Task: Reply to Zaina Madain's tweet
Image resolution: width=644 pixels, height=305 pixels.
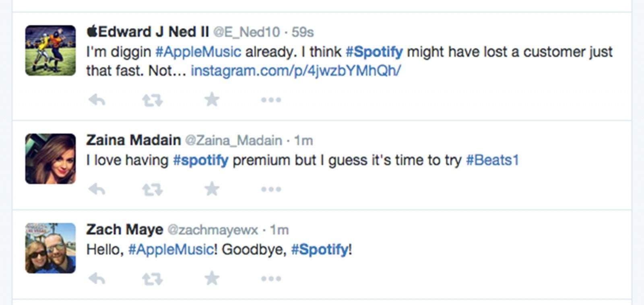Action: pyautogui.click(x=97, y=189)
